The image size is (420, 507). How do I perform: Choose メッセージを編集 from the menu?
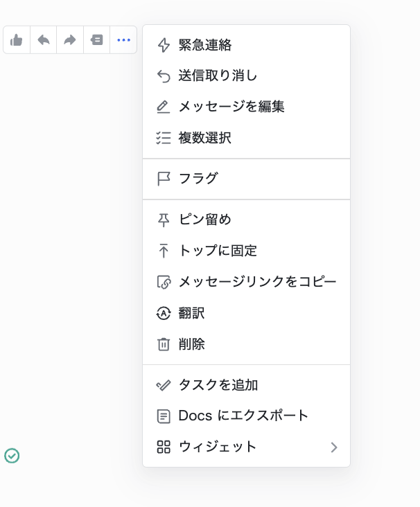click(246, 107)
